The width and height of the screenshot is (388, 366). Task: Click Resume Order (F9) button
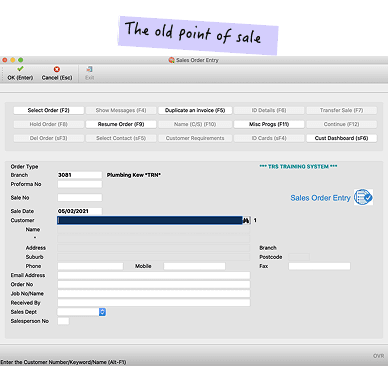(121, 124)
